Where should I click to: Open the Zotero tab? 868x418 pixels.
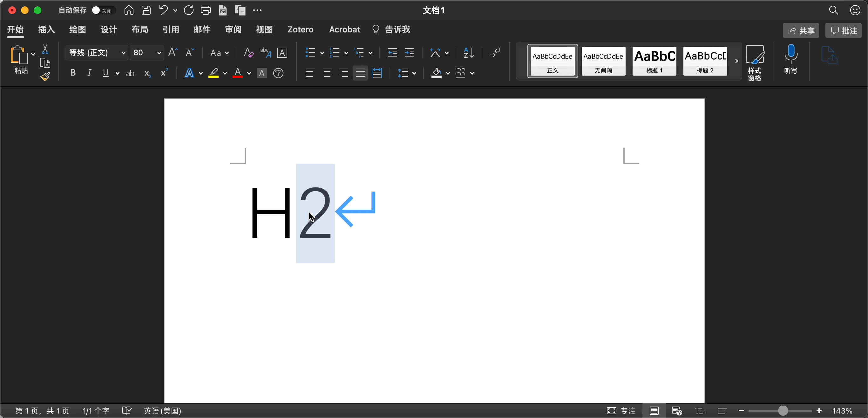pyautogui.click(x=300, y=30)
